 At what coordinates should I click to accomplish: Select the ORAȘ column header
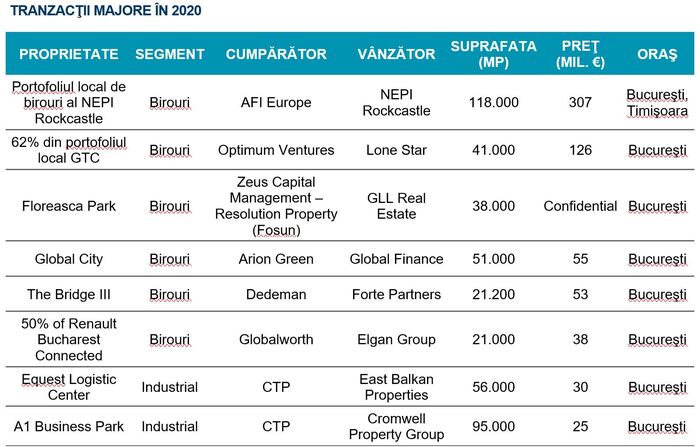657,54
